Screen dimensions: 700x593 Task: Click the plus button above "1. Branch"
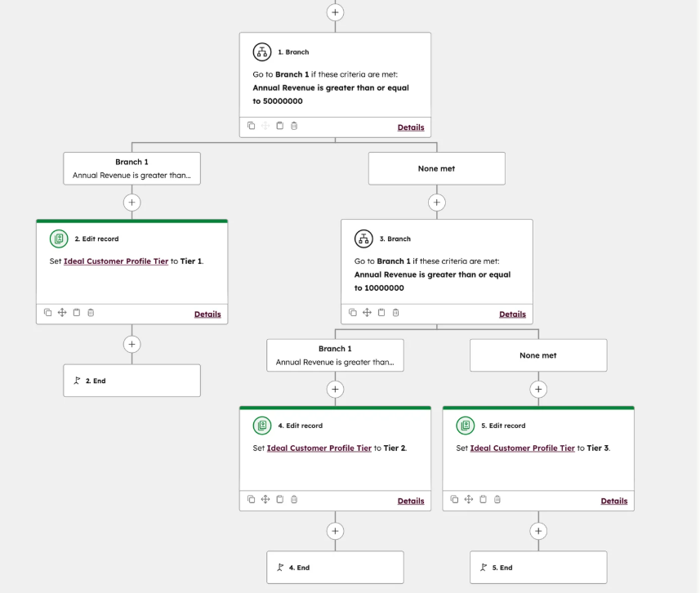[x=335, y=12]
